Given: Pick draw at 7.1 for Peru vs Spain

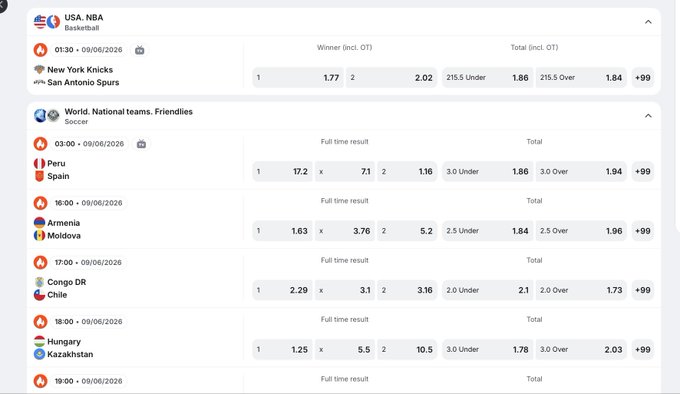Looking at the screenshot, I should (345, 172).
